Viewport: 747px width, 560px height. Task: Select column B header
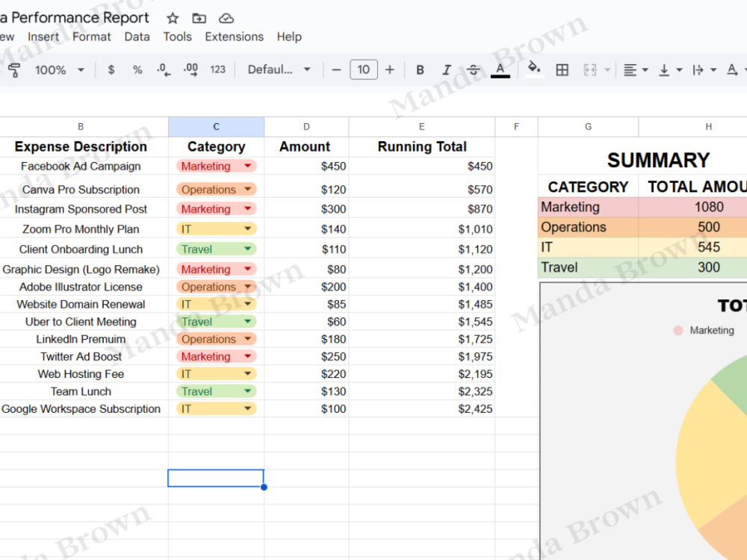point(81,127)
